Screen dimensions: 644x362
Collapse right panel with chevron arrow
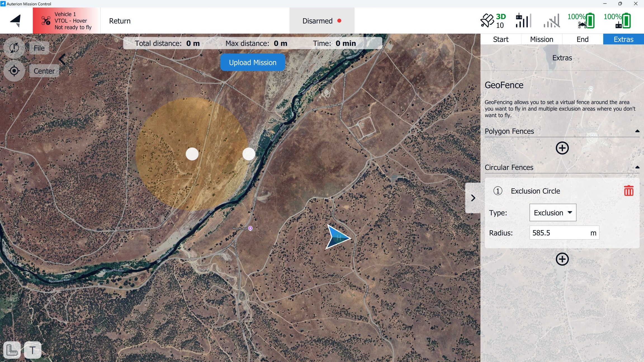473,198
